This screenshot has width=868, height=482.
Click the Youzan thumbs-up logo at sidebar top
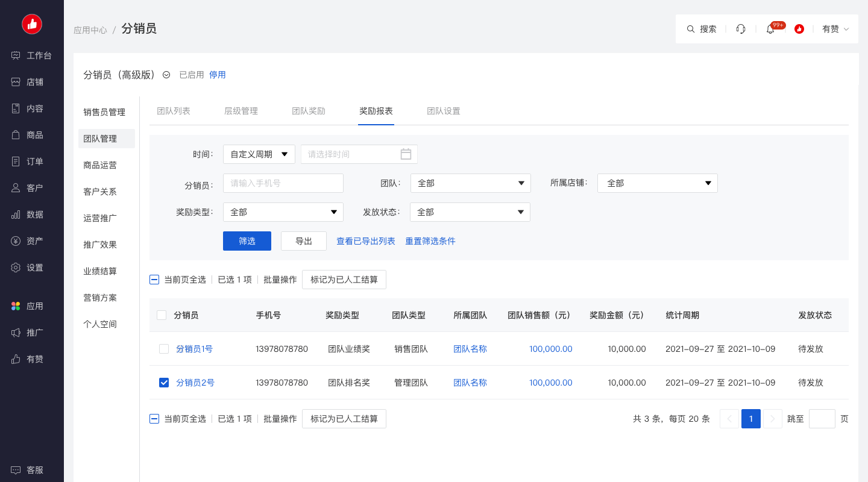pos(32,24)
